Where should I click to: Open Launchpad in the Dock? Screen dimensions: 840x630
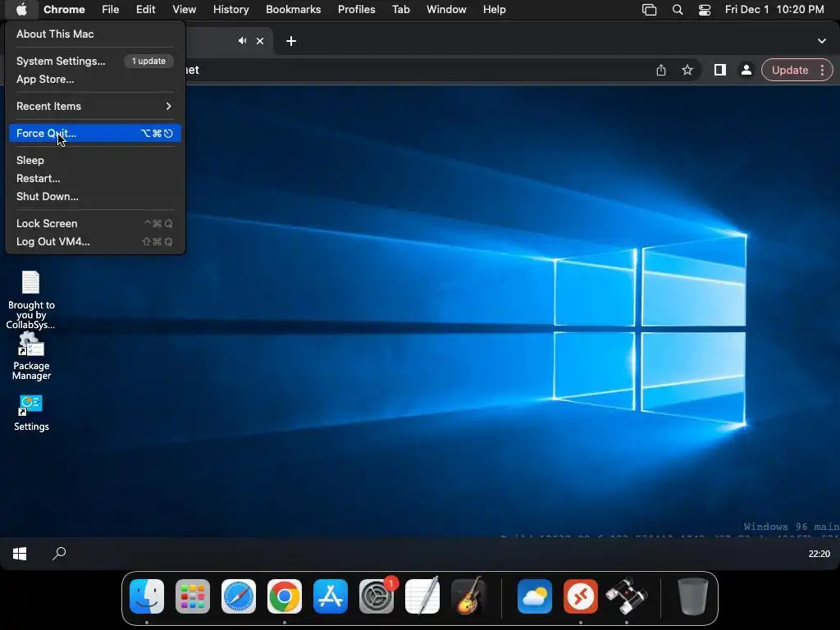pos(193,596)
